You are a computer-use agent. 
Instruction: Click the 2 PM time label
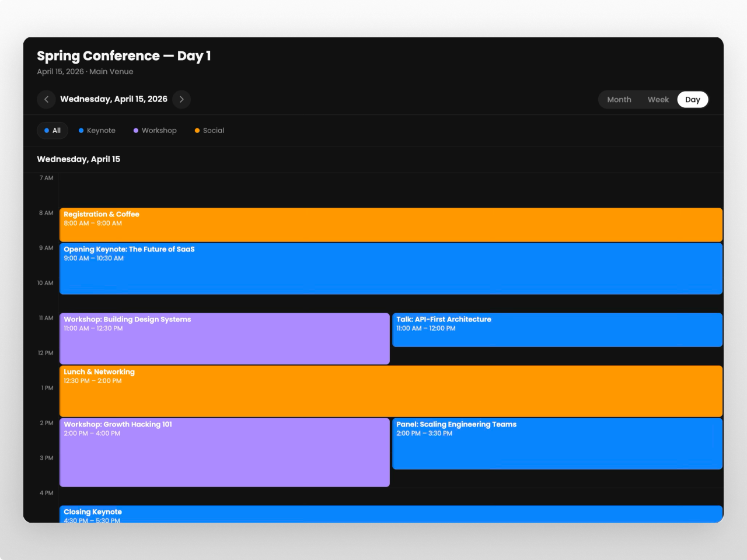47,423
